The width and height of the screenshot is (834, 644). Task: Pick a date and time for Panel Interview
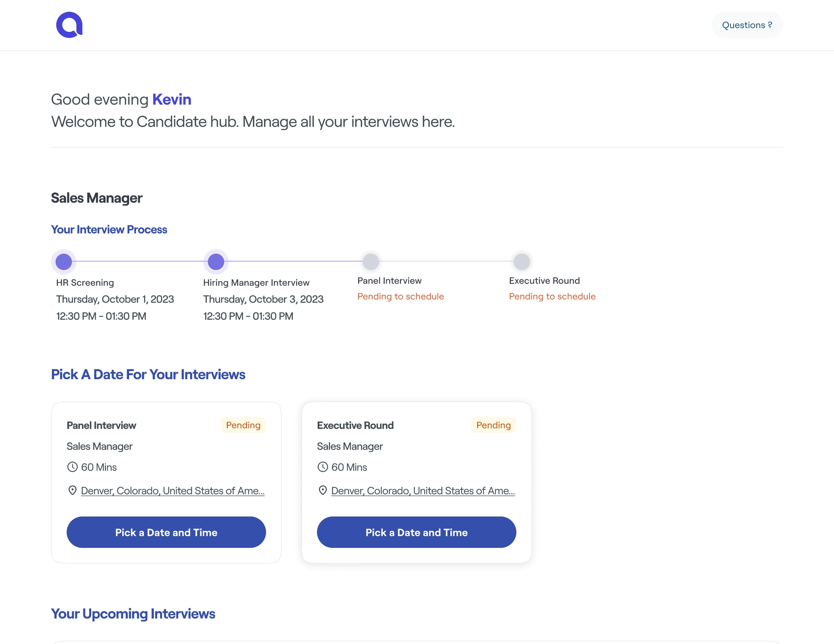pyautogui.click(x=166, y=532)
